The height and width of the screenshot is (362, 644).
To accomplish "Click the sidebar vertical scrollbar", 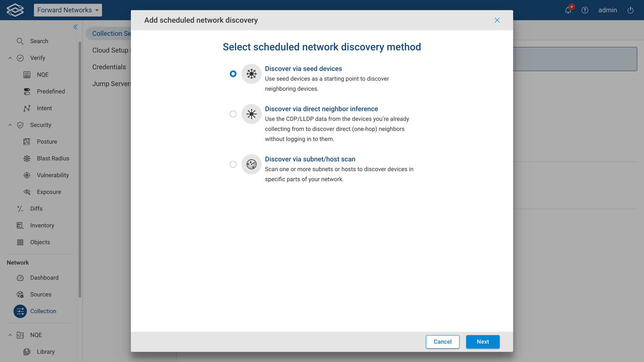I will (80, 168).
